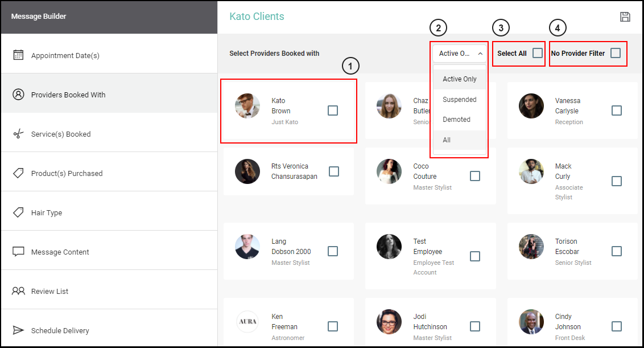
Task: Tick the checkbox for Kato Brown
Action: (333, 110)
